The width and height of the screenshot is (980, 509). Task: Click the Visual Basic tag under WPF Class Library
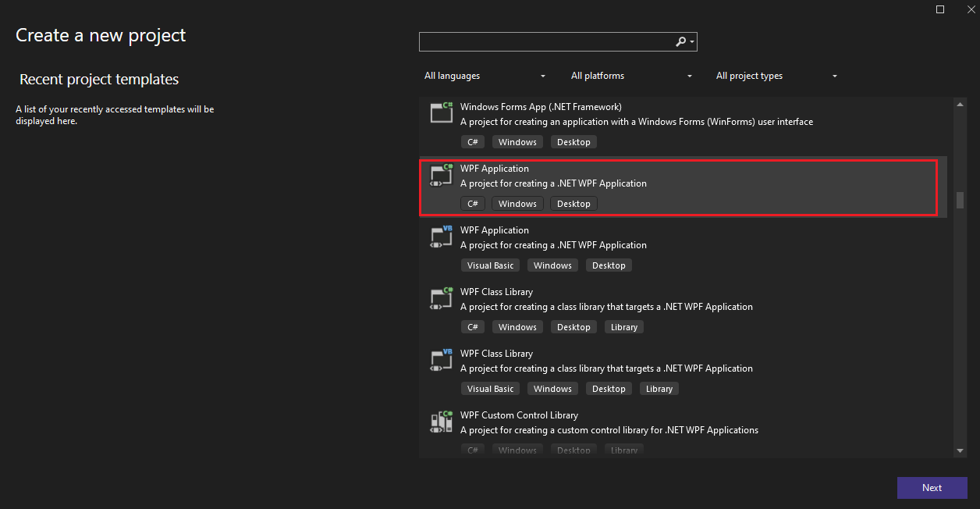pos(490,389)
